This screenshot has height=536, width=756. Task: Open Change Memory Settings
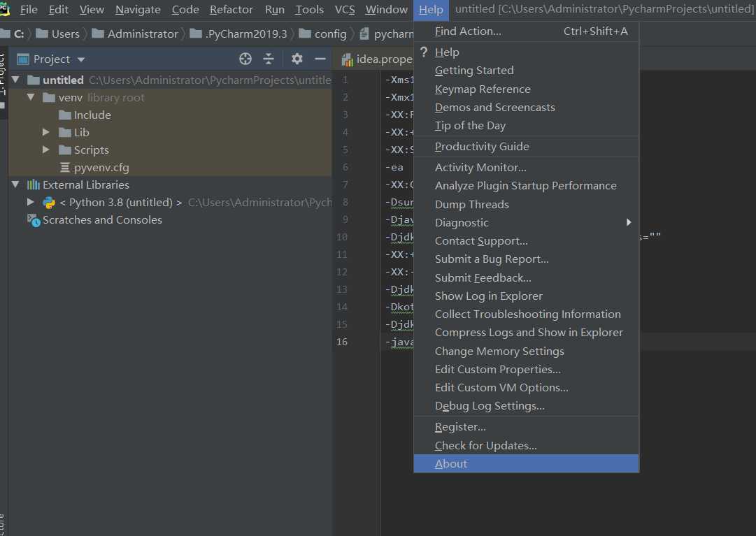pyautogui.click(x=527, y=351)
